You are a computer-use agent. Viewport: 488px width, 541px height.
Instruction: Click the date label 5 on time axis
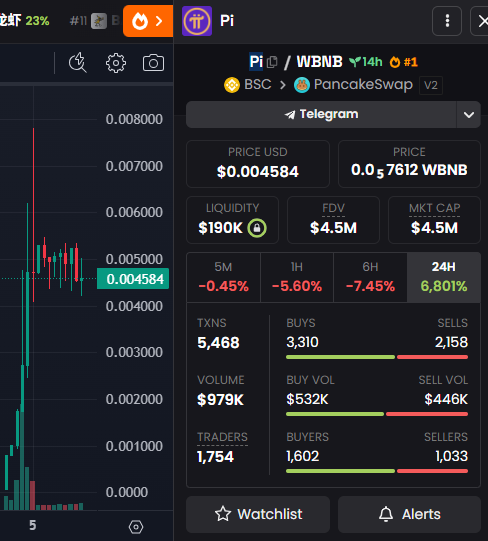[32, 525]
